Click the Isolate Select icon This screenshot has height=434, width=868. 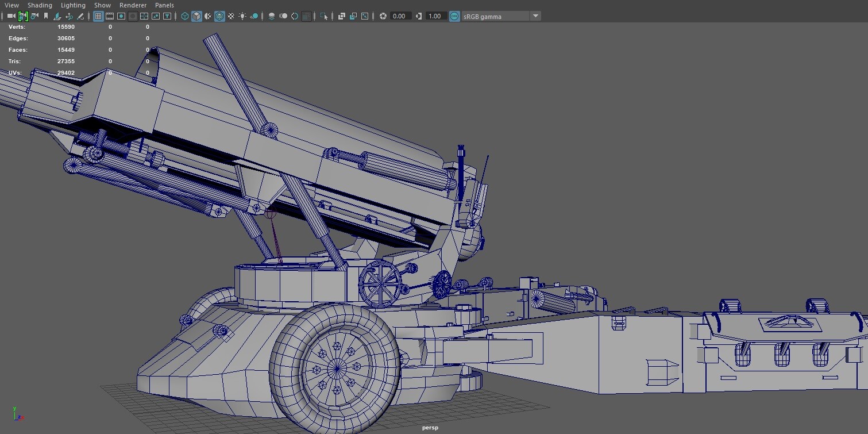click(325, 16)
